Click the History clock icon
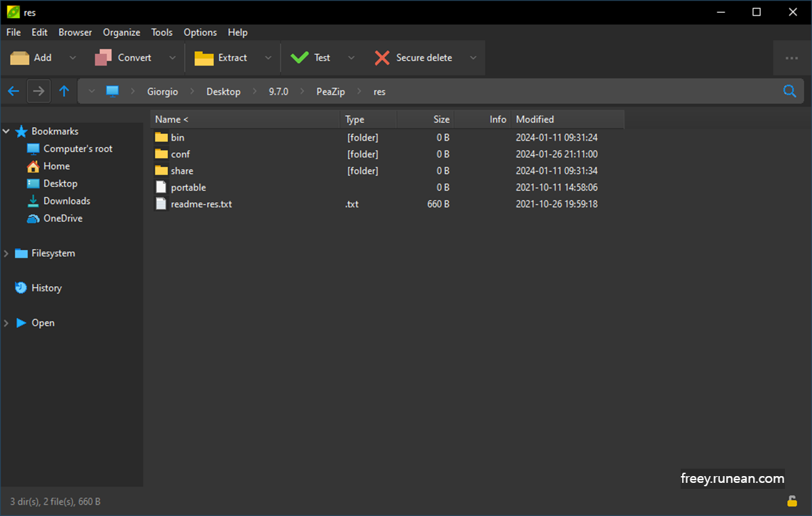This screenshot has height=516, width=812. (20, 288)
